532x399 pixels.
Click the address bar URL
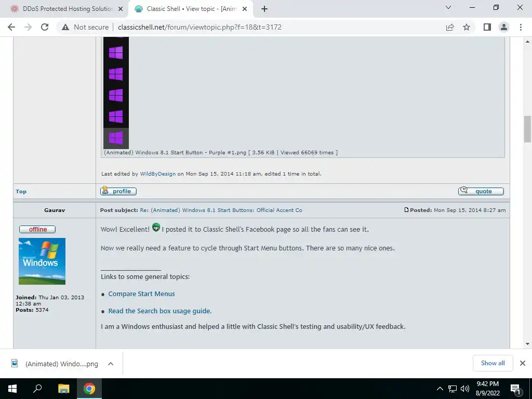[x=199, y=27]
